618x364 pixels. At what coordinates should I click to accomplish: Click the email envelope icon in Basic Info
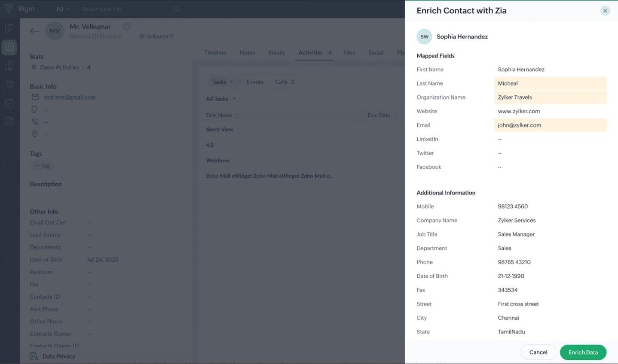35,97
